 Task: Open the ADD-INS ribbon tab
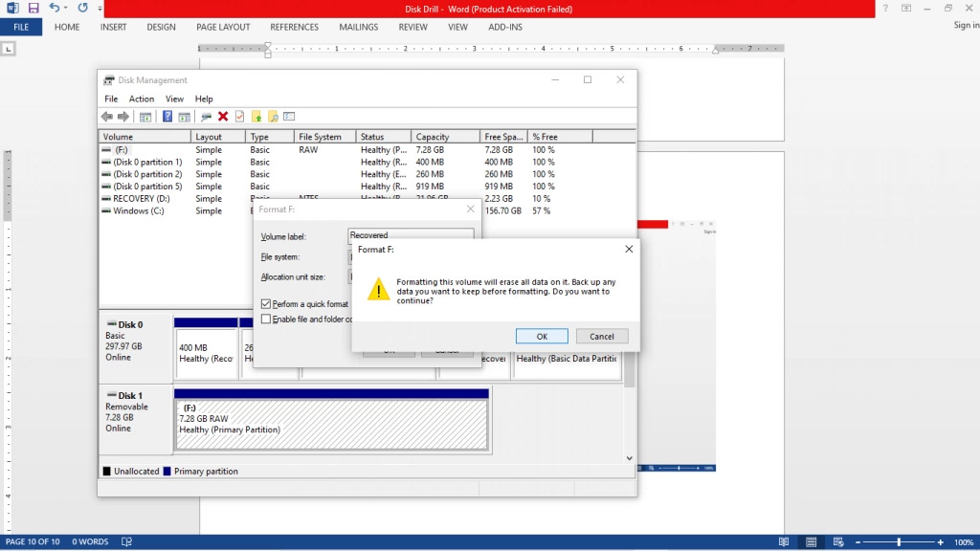(505, 27)
